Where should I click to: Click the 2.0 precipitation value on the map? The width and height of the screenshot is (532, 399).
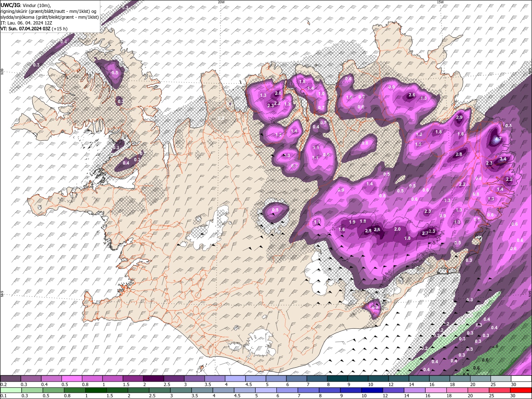(x=397, y=229)
